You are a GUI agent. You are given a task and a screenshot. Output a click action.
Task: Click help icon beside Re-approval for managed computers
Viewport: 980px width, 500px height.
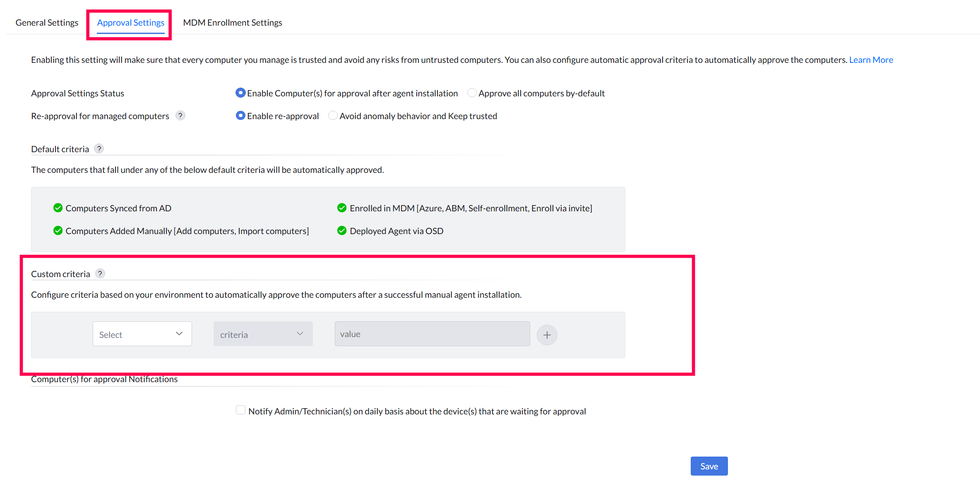pos(180,116)
